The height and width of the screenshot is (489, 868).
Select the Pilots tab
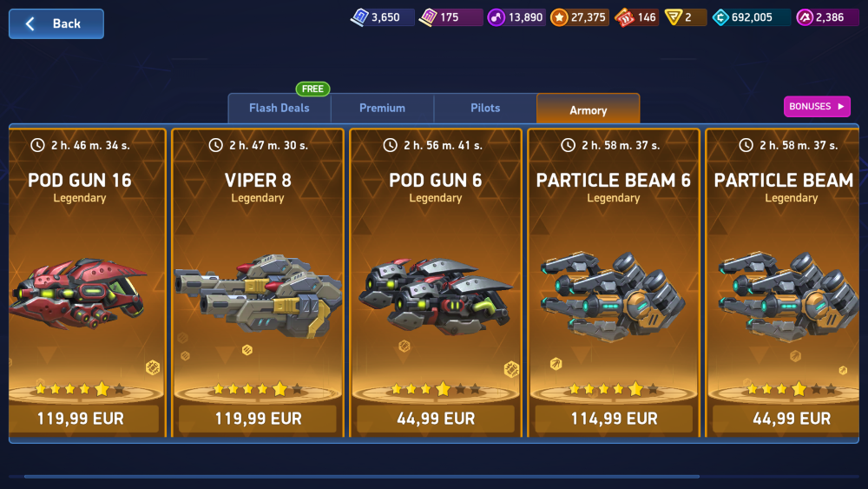tap(485, 108)
